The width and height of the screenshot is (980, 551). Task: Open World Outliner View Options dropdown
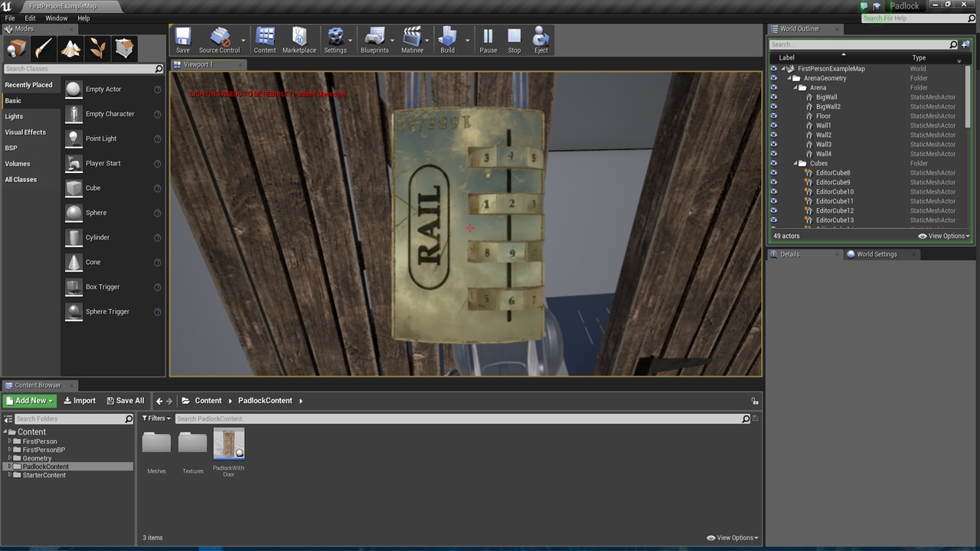point(945,236)
